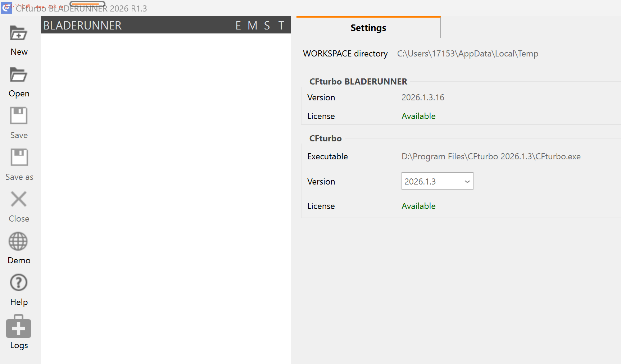The height and width of the screenshot is (364, 621).
Task: Click the BLADERUNNER license Available status
Action: coord(418,116)
